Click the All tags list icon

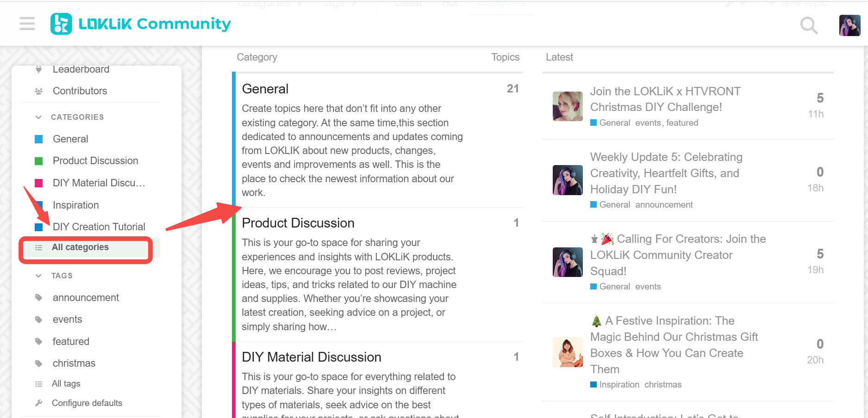tap(39, 384)
